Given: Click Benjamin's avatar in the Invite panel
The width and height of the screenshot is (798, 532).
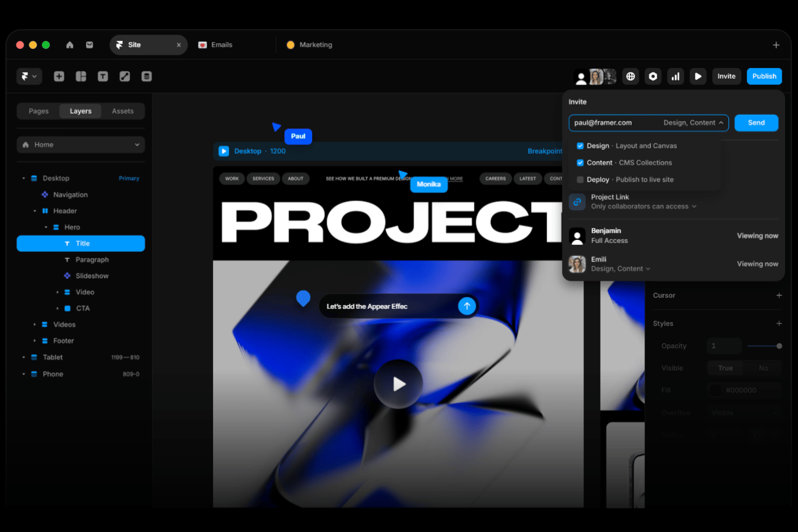Looking at the screenshot, I should (577, 236).
